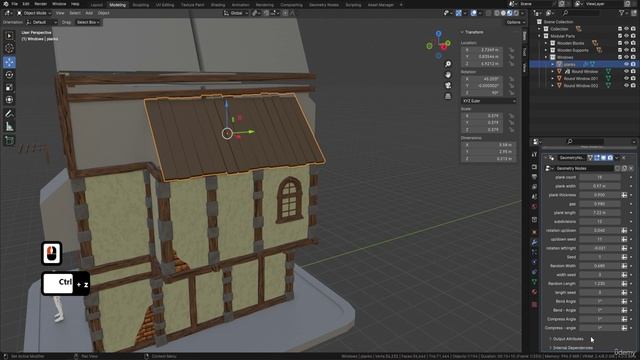
Task: Open the Render menu
Action: 40,4
